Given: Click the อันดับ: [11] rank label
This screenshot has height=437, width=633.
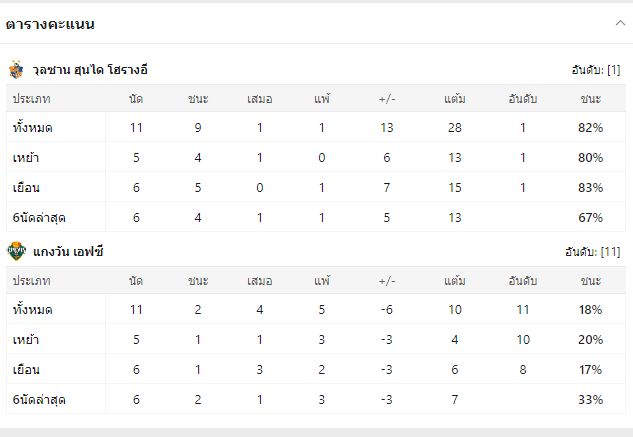Looking at the screenshot, I should (593, 252).
